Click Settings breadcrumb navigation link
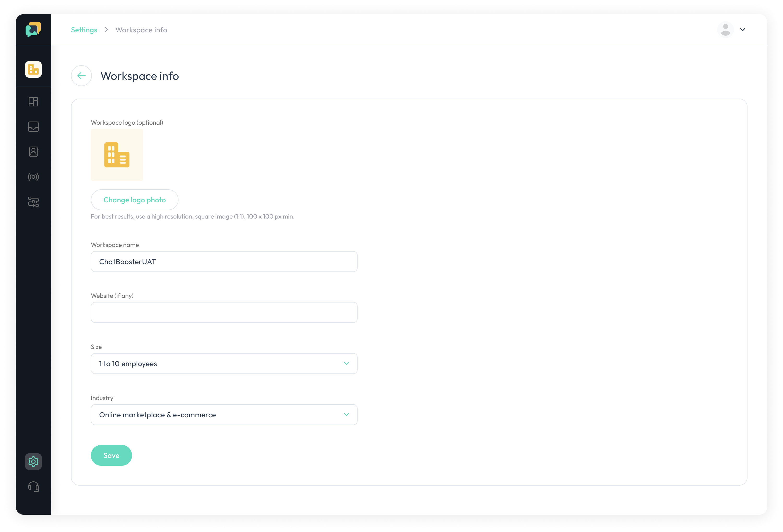The height and width of the screenshot is (532, 783). 84,30
